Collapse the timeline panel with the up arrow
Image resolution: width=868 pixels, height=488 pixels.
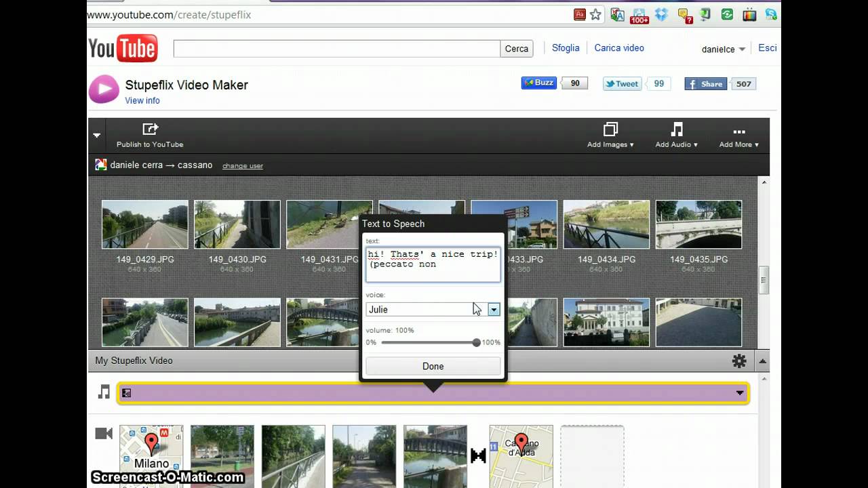(763, 361)
